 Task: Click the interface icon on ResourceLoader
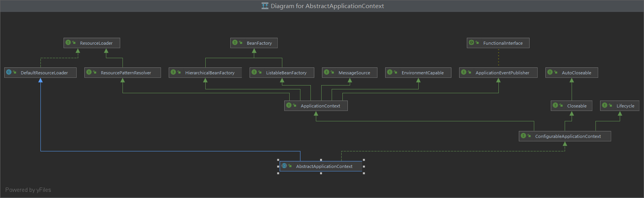[x=68, y=42]
